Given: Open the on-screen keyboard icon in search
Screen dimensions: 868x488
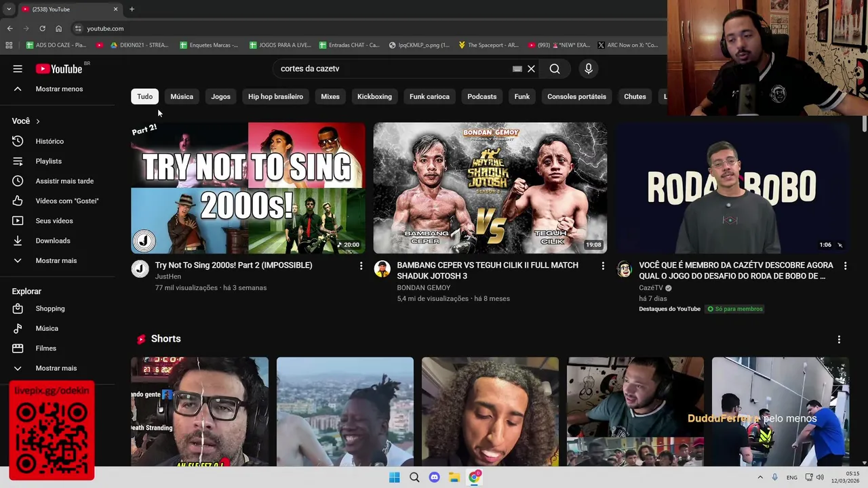Looking at the screenshot, I should coord(517,68).
